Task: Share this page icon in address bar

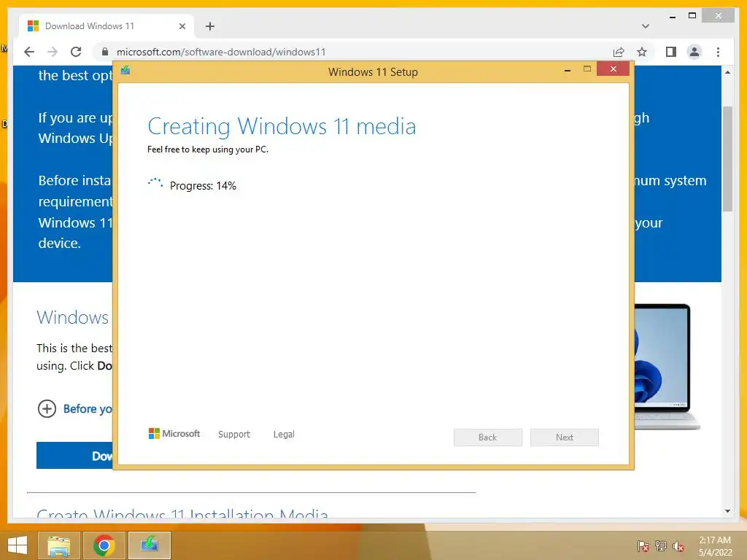Action: (x=619, y=52)
